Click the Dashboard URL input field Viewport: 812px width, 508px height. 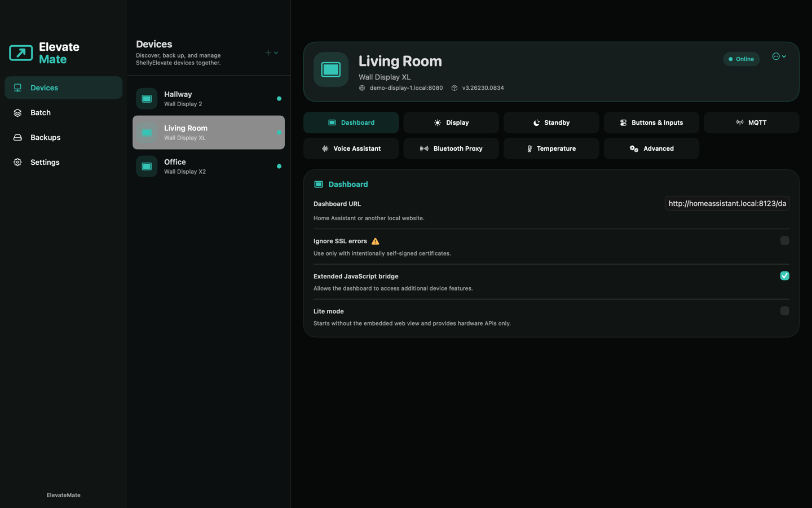(x=727, y=203)
